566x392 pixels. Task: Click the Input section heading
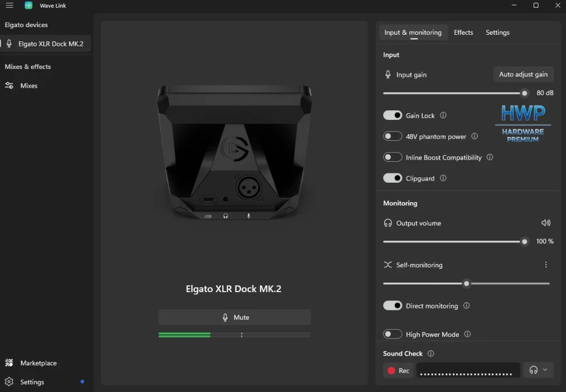(391, 55)
